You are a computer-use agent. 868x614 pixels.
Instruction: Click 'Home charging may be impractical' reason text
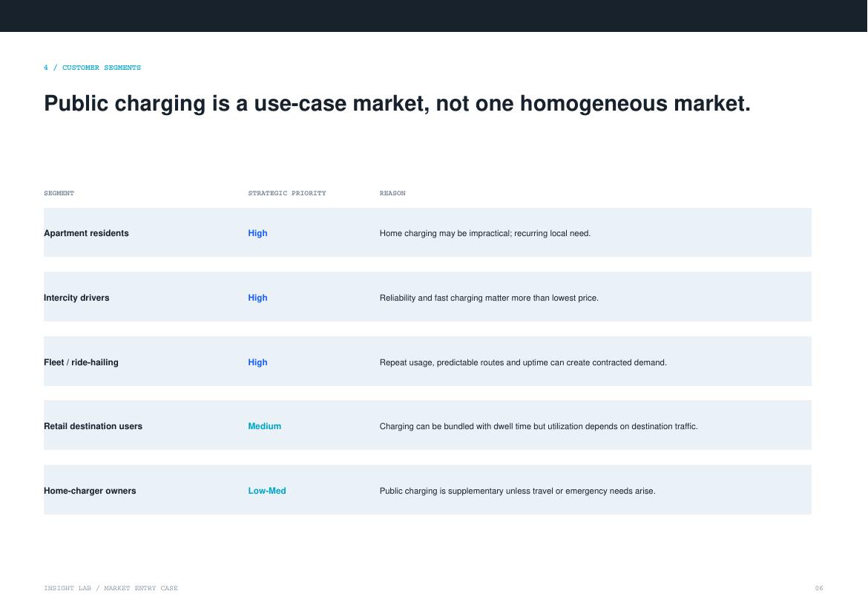coord(485,233)
